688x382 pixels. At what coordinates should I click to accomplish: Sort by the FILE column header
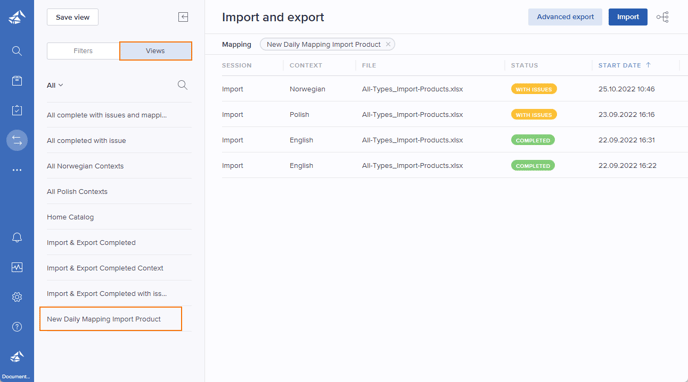tap(369, 65)
